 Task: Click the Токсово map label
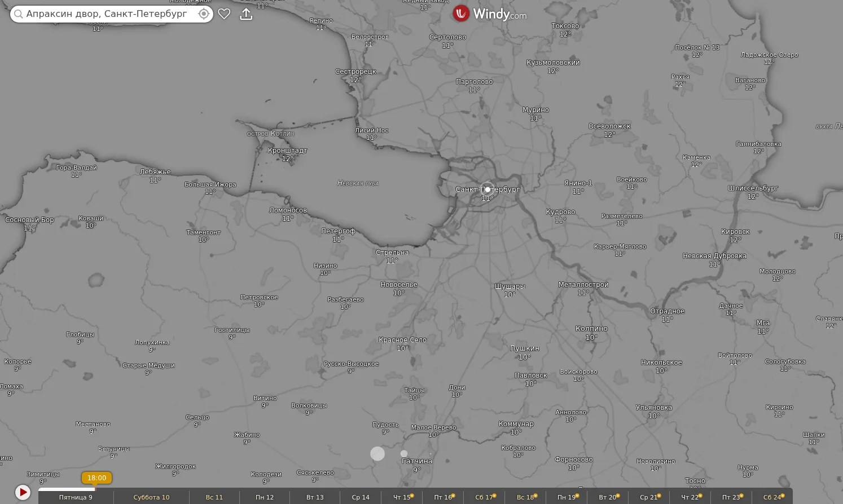coord(565,26)
